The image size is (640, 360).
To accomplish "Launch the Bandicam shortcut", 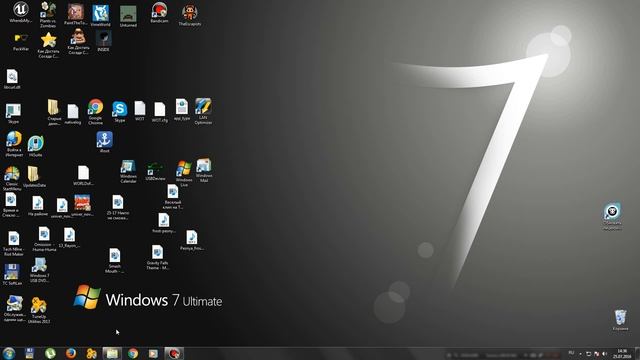I will (x=159, y=12).
